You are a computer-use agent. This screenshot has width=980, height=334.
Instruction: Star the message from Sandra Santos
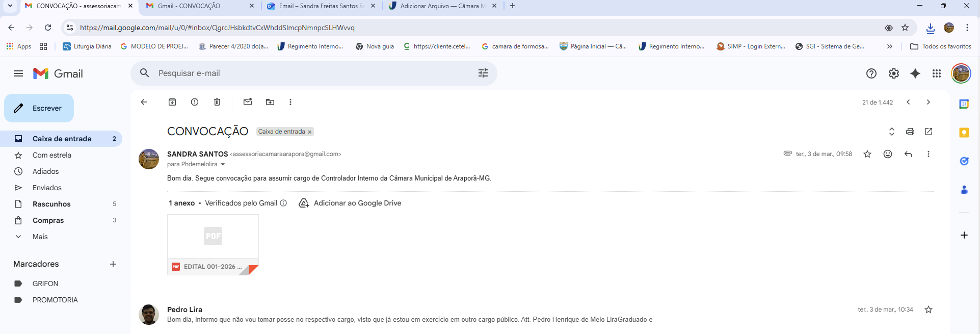click(x=867, y=154)
